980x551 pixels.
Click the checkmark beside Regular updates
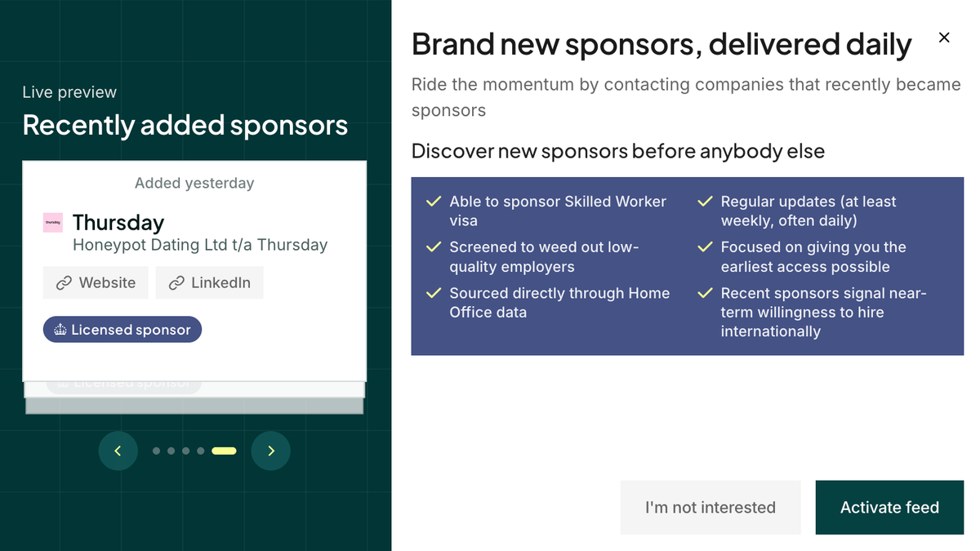coord(704,202)
